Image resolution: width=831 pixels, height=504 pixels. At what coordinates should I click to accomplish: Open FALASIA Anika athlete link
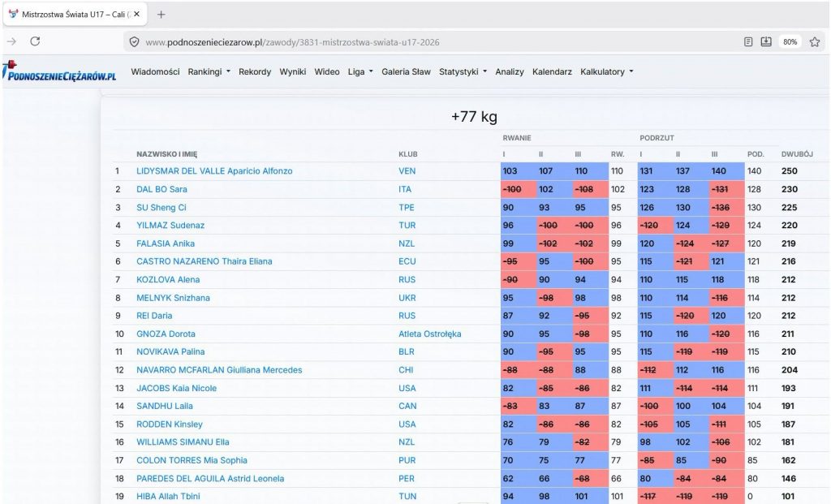point(166,243)
